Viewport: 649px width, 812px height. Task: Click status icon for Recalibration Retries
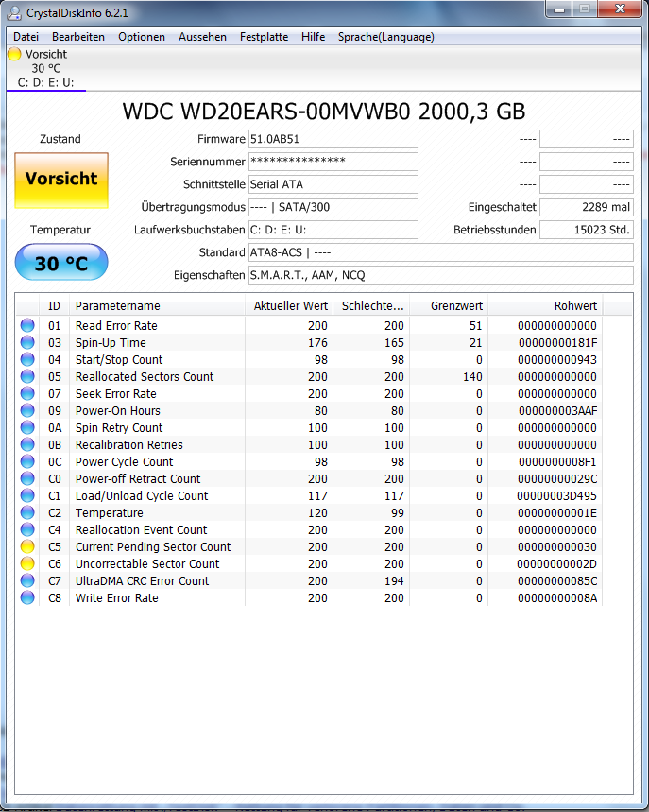(27, 445)
